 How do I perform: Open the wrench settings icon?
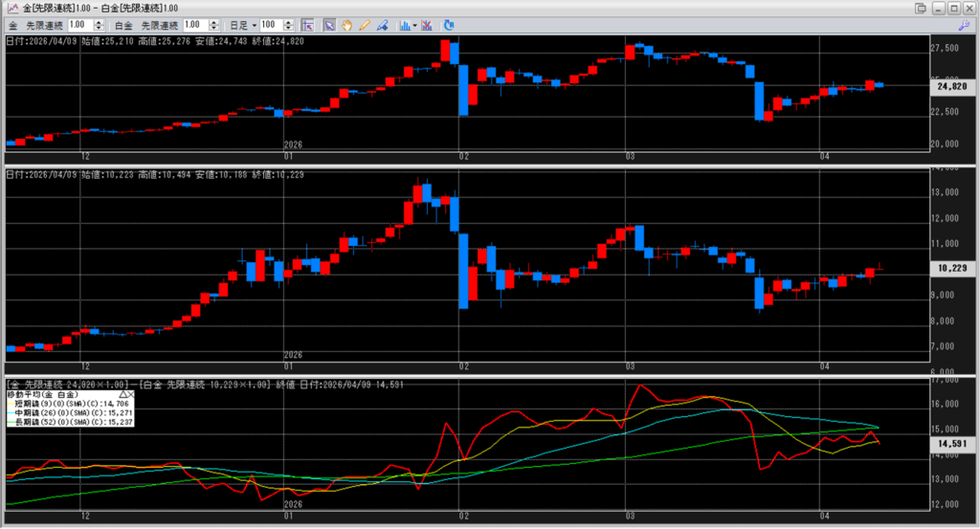(964, 26)
